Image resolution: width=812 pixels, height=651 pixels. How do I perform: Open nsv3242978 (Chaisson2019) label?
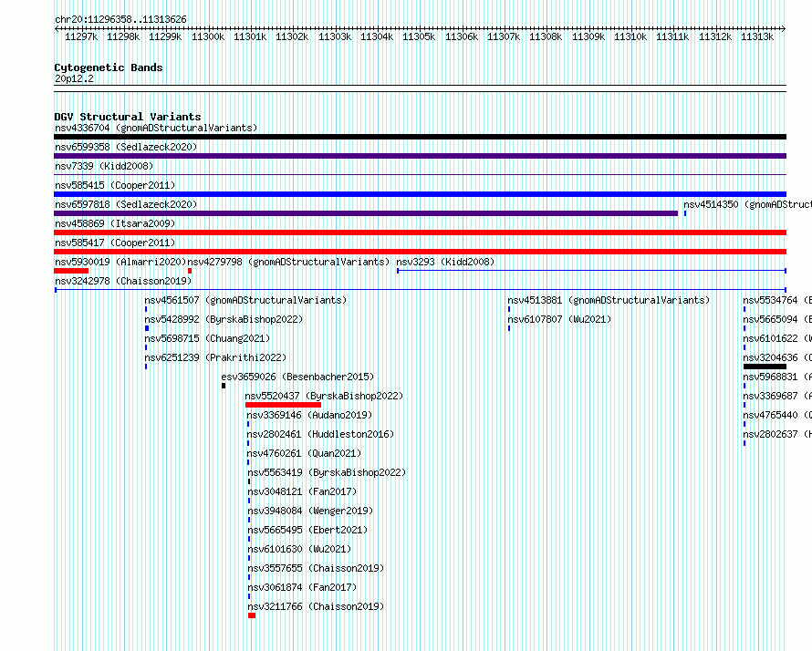click(x=123, y=281)
